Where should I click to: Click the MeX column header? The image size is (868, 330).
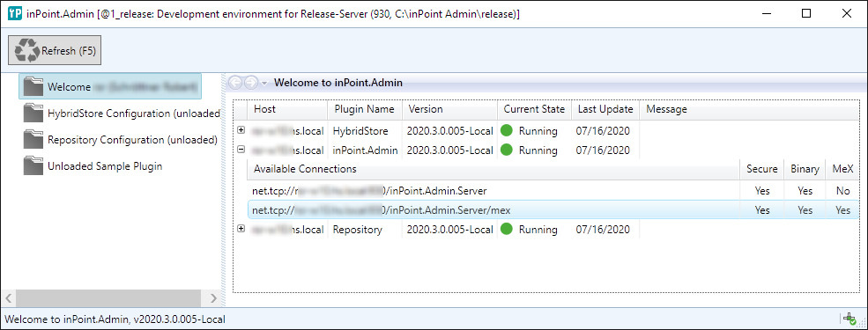(842, 169)
